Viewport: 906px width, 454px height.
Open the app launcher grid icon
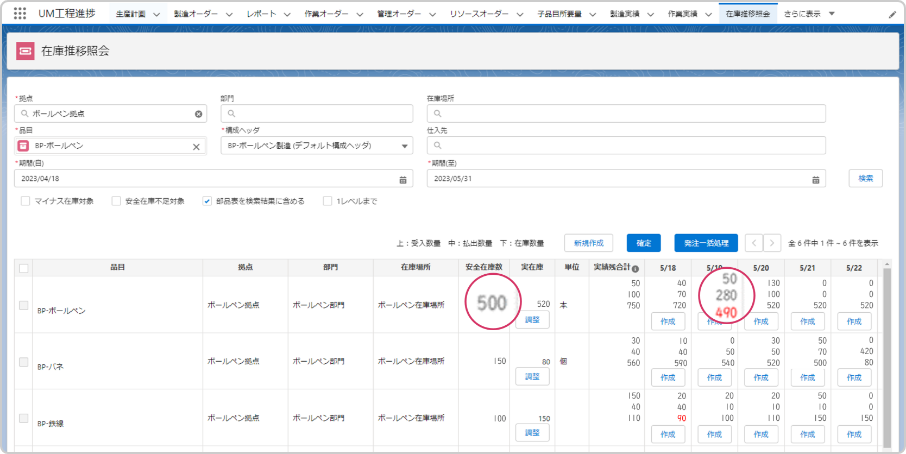pos(20,13)
